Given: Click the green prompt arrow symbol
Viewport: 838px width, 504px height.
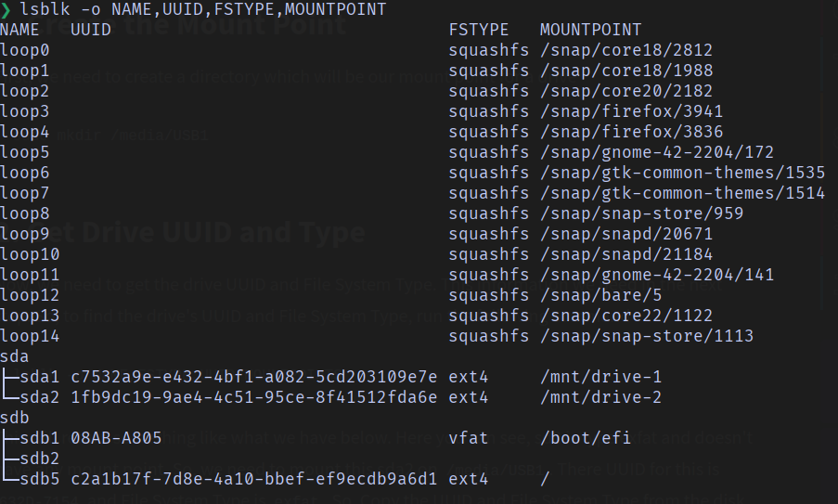Looking at the screenshot, I should click(6, 9).
